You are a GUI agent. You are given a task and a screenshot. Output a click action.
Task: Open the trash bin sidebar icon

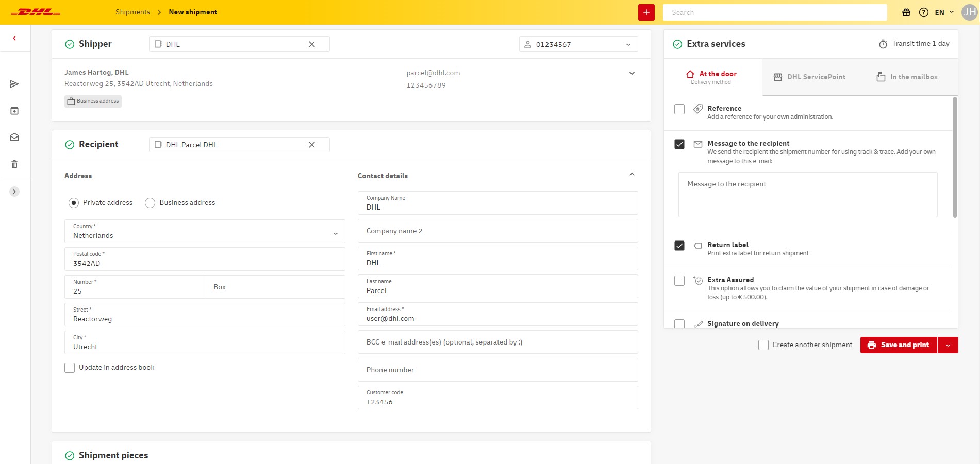tap(14, 164)
